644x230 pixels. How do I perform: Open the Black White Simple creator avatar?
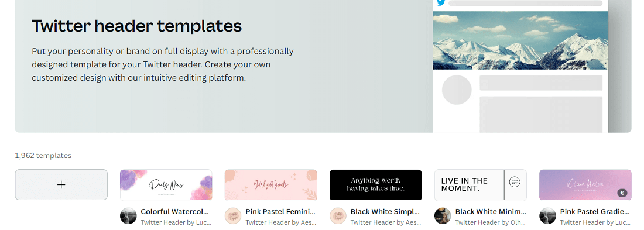pos(338,216)
